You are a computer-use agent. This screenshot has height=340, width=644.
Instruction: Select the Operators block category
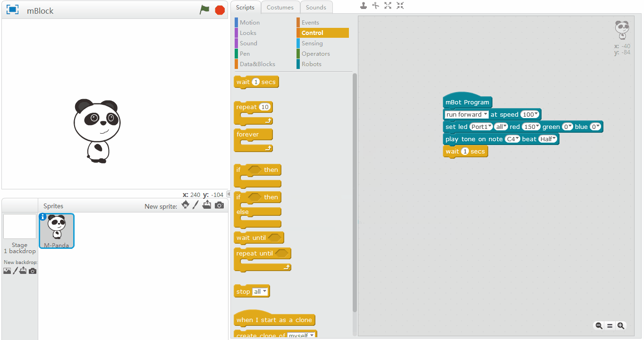click(x=315, y=53)
